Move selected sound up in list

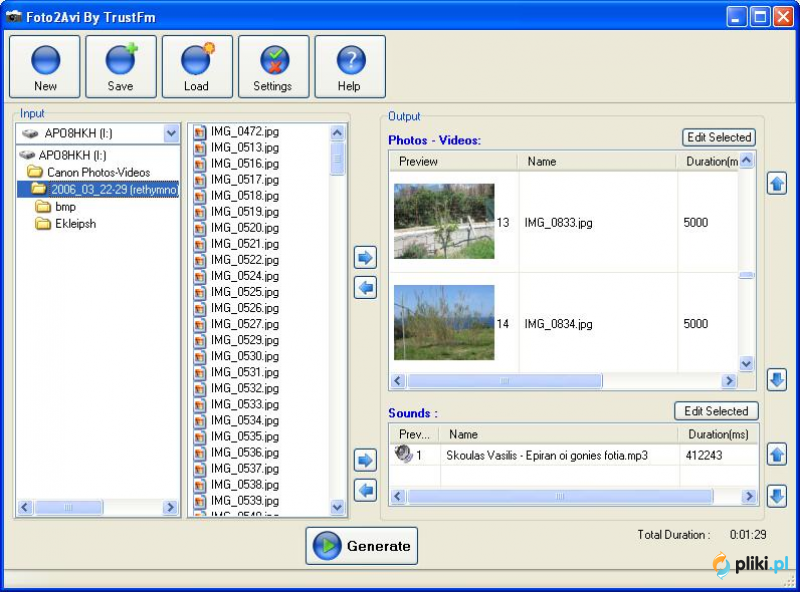pos(777,454)
